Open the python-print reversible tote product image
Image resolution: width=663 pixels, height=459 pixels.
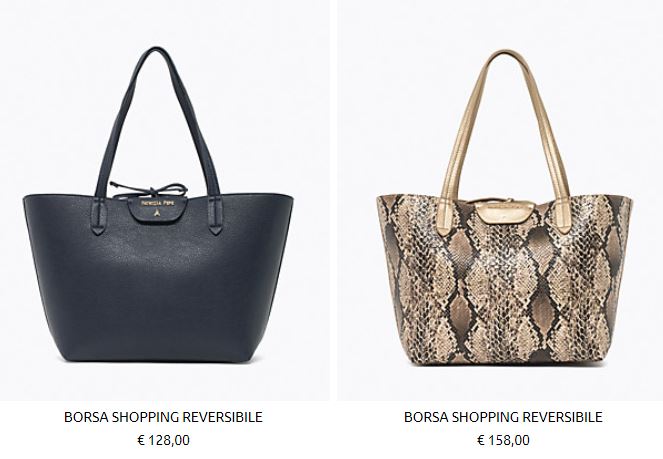click(500, 200)
